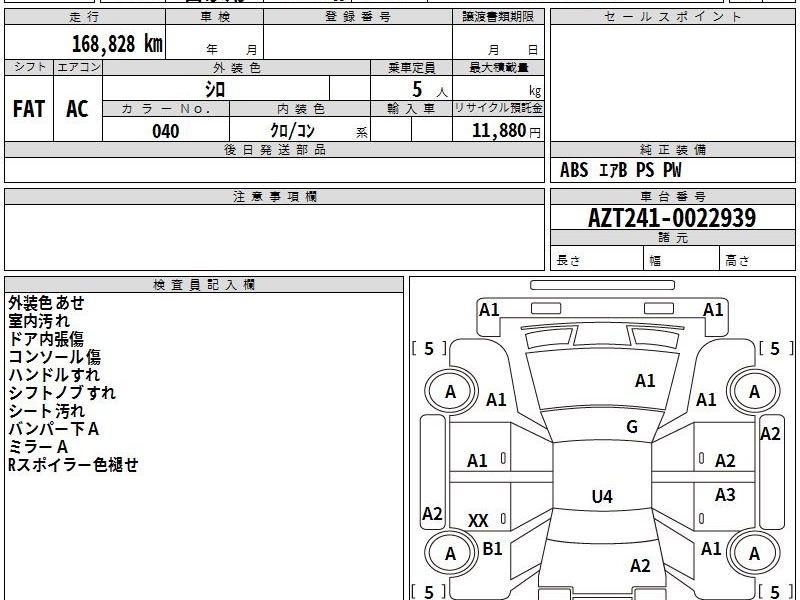Select the 輸入車 header

[411, 109]
